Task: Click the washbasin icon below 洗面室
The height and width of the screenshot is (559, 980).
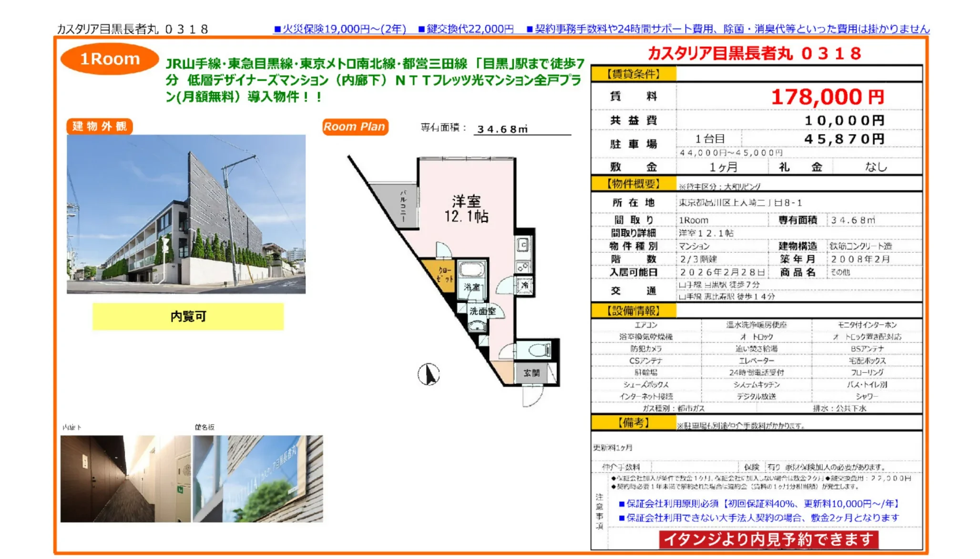Action: pyautogui.click(x=476, y=326)
